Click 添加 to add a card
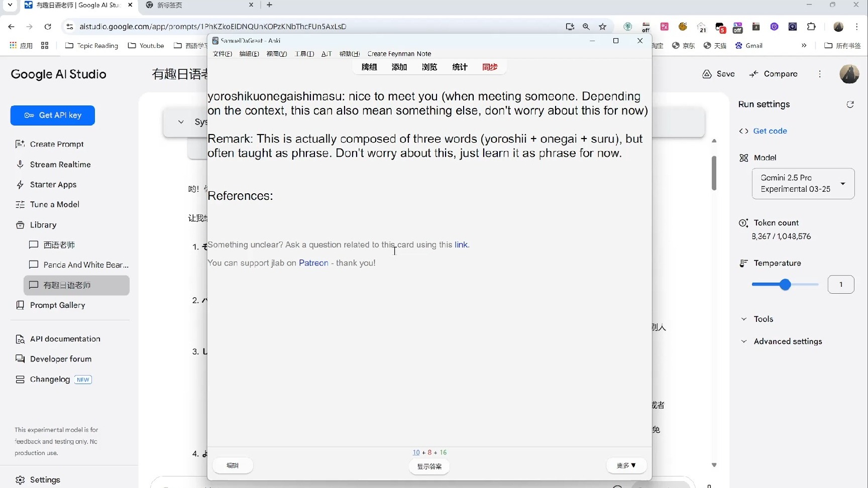This screenshot has height=488, width=868. pos(399,67)
